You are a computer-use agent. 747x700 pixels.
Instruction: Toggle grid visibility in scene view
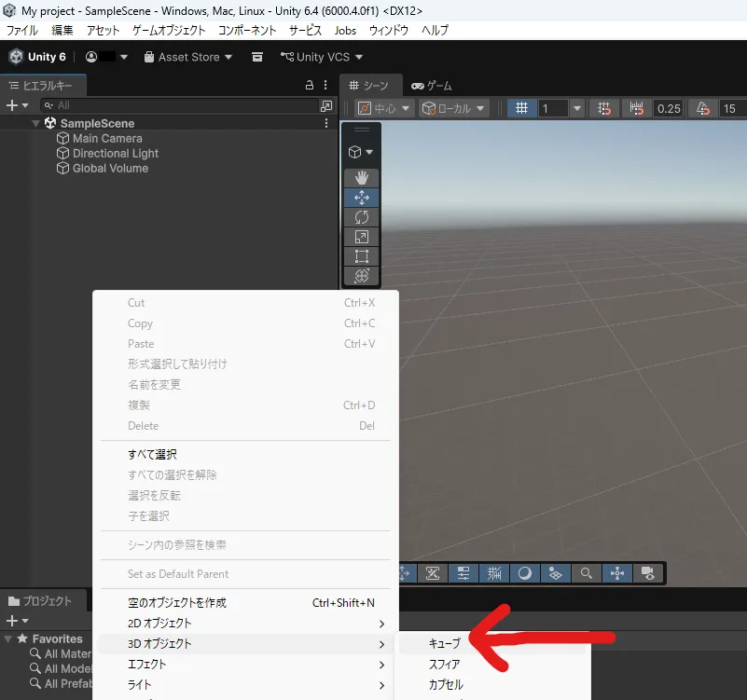(522, 108)
